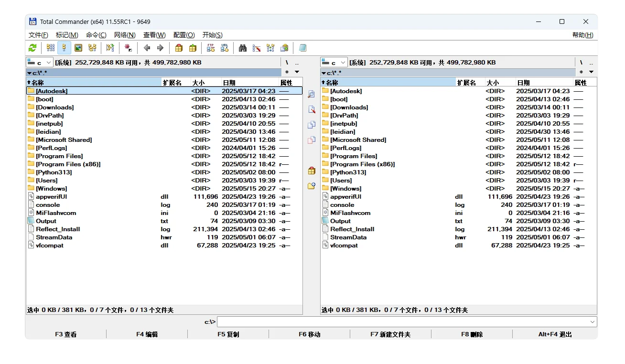The image size is (625, 364).
Task: Toggle the full details view mode button
Action: pyautogui.click(x=64, y=48)
